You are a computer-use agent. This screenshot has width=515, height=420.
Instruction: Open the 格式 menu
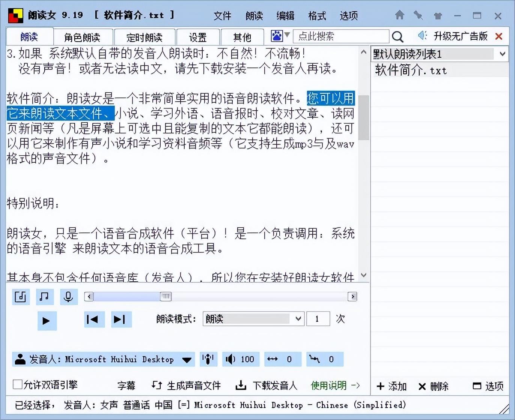[x=317, y=16]
